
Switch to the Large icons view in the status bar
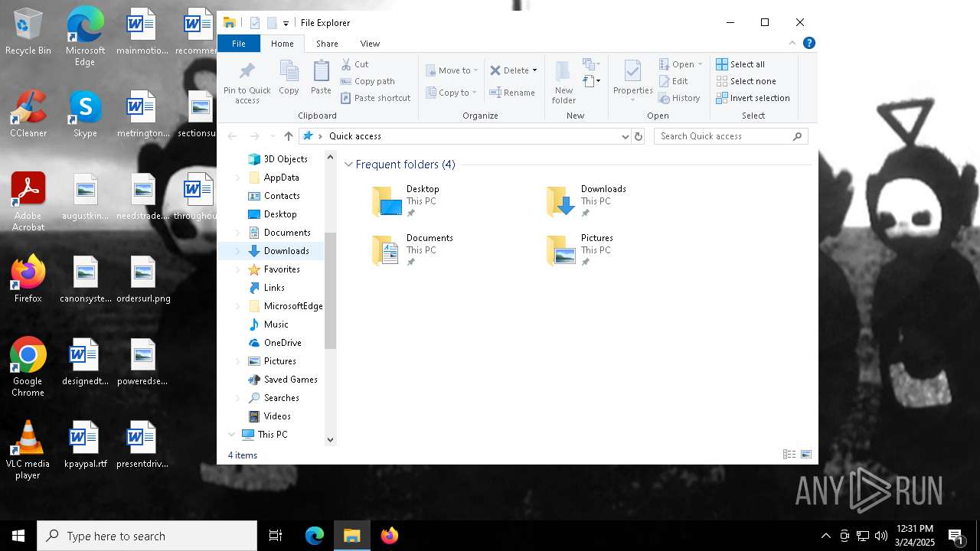pos(806,455)
